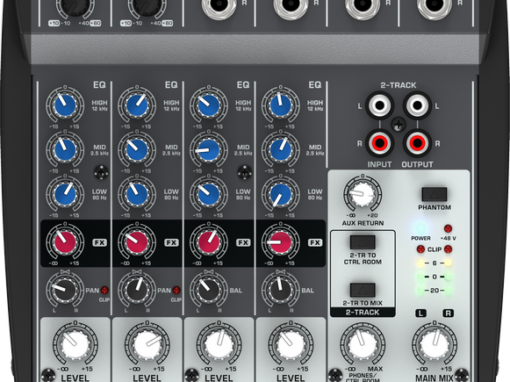
Task: Click the 2-TRACK INPUT left white RCA jack
Action: (x=380, y=106)
